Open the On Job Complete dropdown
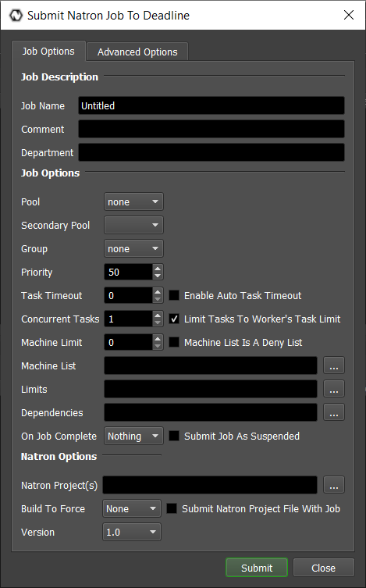This screenshot has height=588, width=366. point(133,437)
